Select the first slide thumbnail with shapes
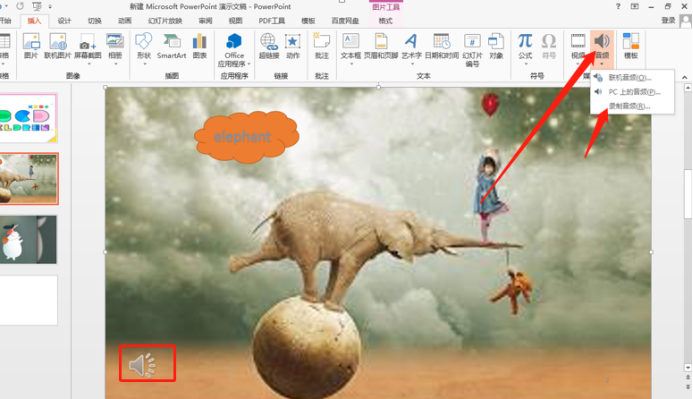The width and height of the screenshot is (693, 399). tap(28, 118)
